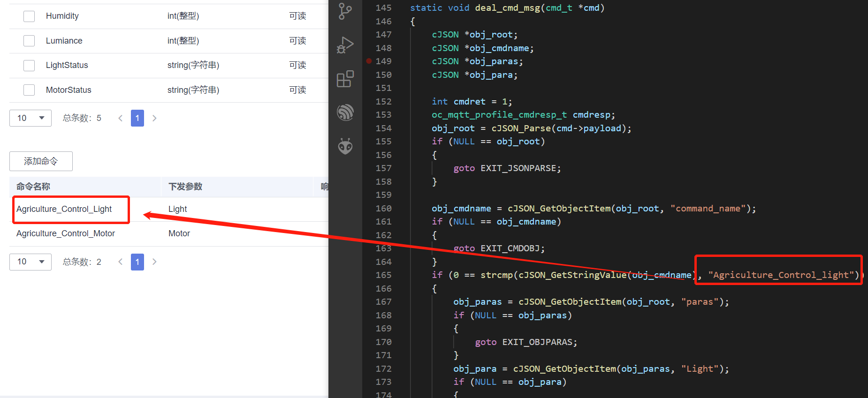Open the page size dropdown under properties table
Screen dimensions: 868x398
tap(30, 118)
